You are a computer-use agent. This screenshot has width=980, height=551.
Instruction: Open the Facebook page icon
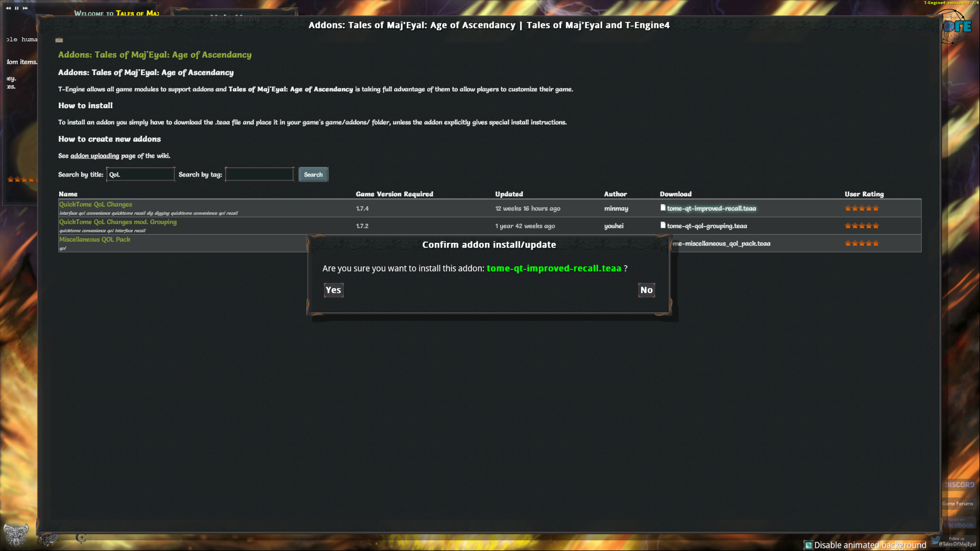point(959,523)
